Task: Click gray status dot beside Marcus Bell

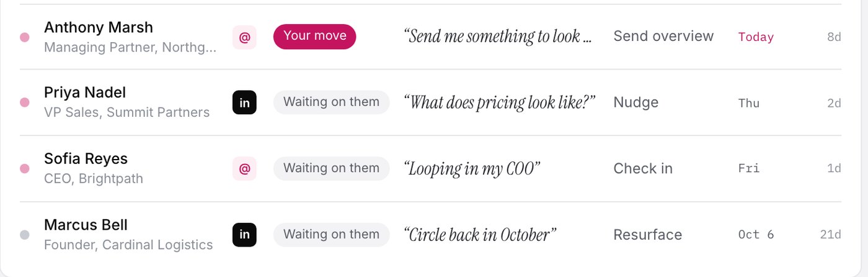Action: point(25,235)
